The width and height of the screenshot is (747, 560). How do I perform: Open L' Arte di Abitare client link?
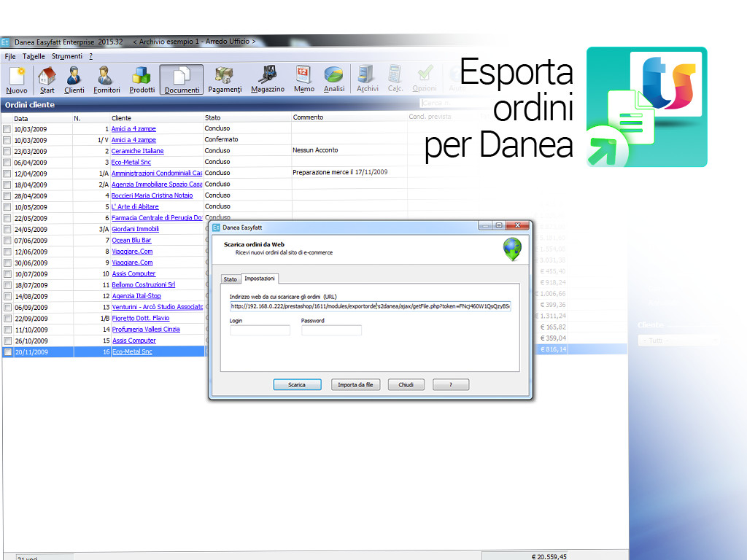(x=135, y=206)
